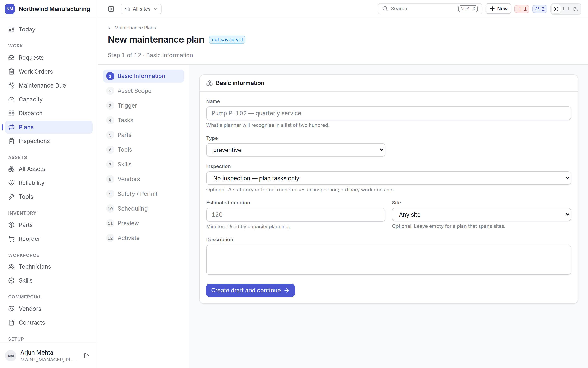The image size is (588, 368).
Task: Select step 1 Basic Information
Action: point(143,76)
